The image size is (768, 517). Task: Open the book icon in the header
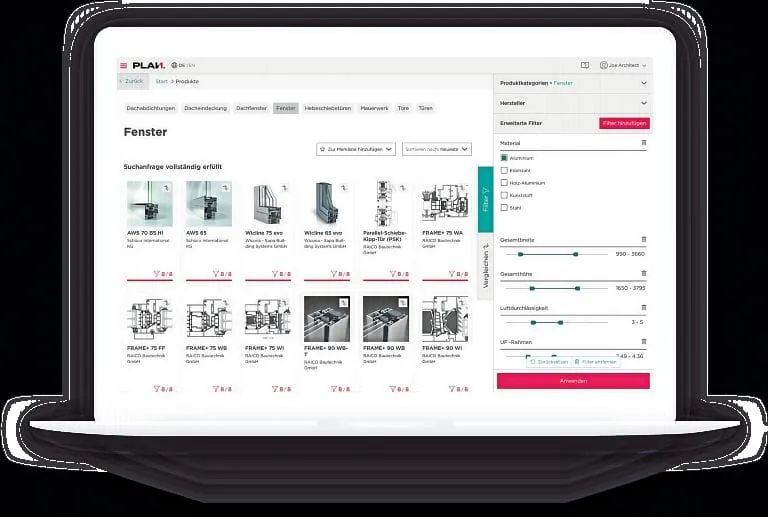pyautogui.click(x=585, y=65)
